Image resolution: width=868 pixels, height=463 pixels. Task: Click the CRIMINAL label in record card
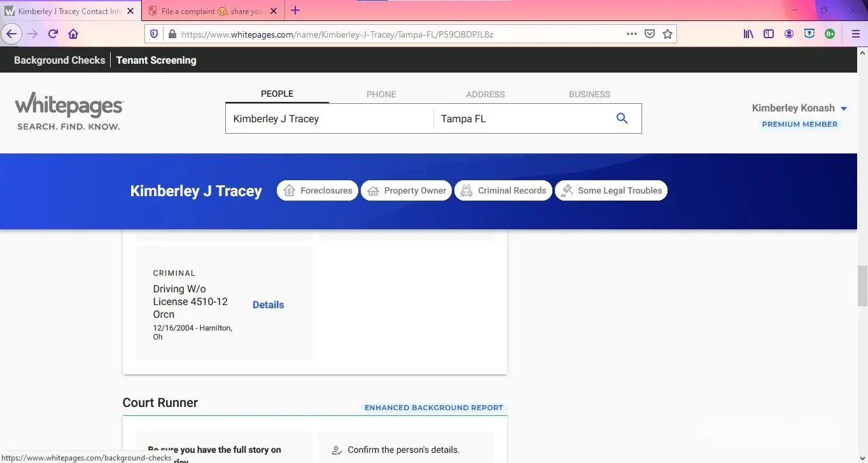pos(174,273)
